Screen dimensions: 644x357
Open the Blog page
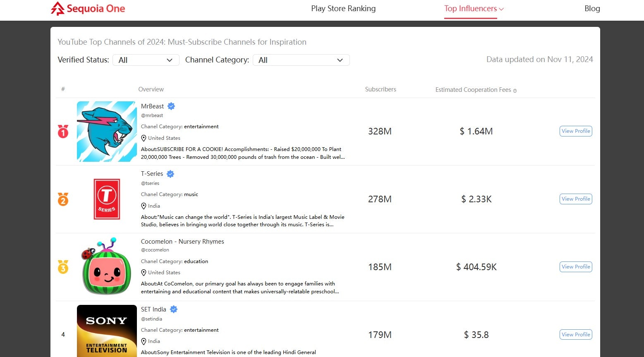click(x=592, y=9)
